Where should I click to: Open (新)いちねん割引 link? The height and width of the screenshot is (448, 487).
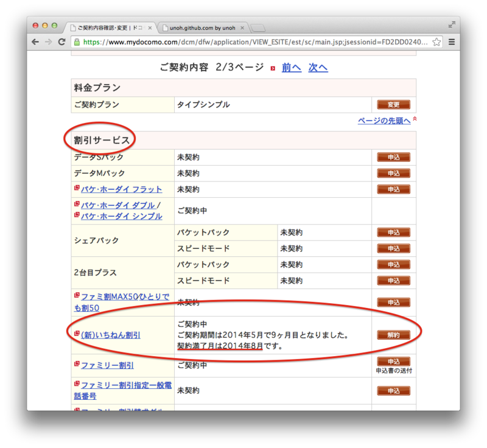pyautogui.click(x=111, y=335)
